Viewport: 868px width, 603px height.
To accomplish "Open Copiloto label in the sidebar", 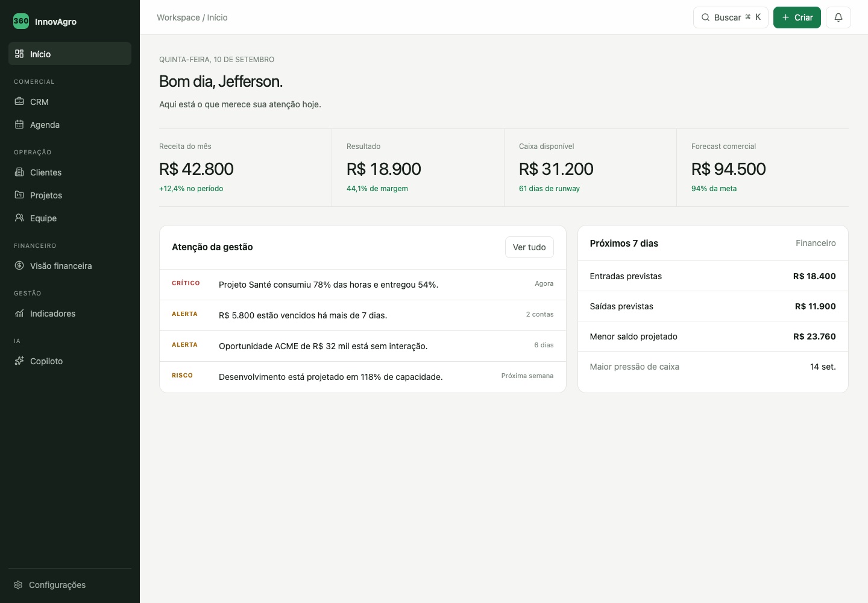I will pos(46,361).
